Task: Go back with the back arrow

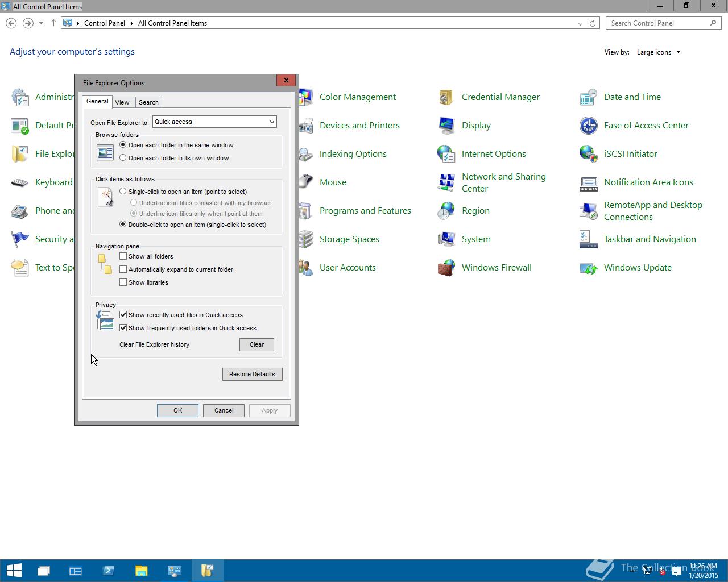Action: tap(11, 23)
